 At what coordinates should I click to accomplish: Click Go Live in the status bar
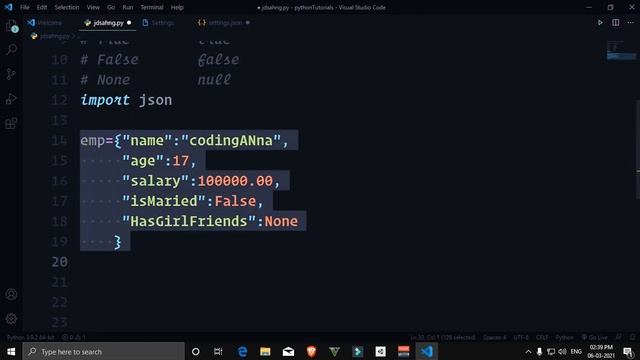point(595,338)
